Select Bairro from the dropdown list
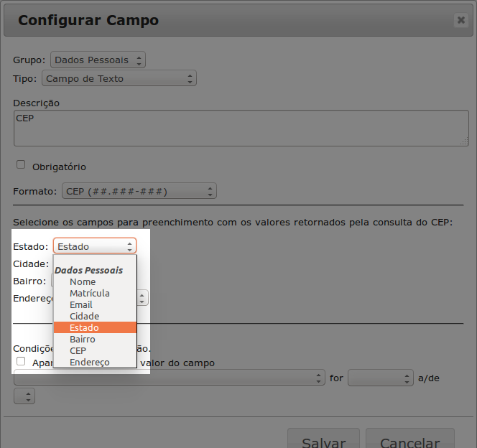 tap(83, 339)
